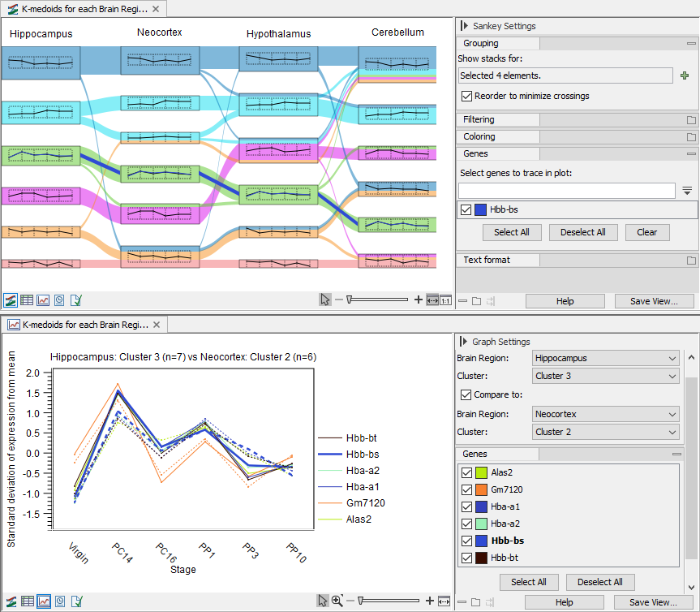Click the Save View button
Viewport: 700px width, 612px height.
[x=654, y=300]
